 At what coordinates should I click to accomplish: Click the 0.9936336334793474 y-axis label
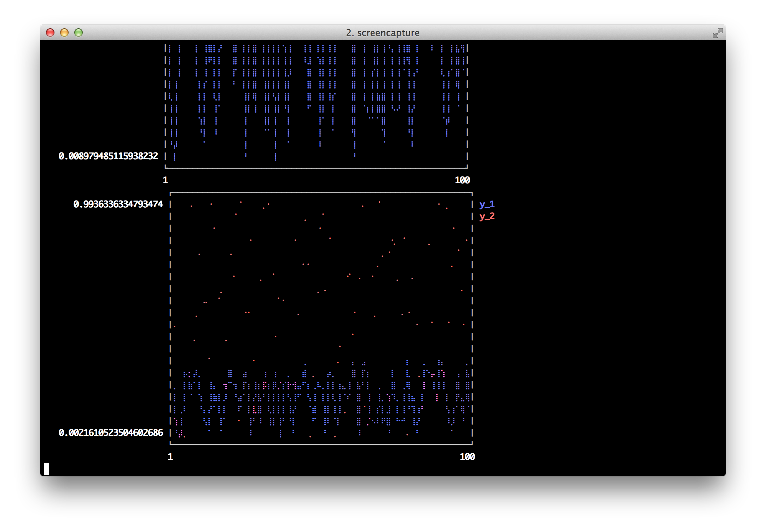118,204
